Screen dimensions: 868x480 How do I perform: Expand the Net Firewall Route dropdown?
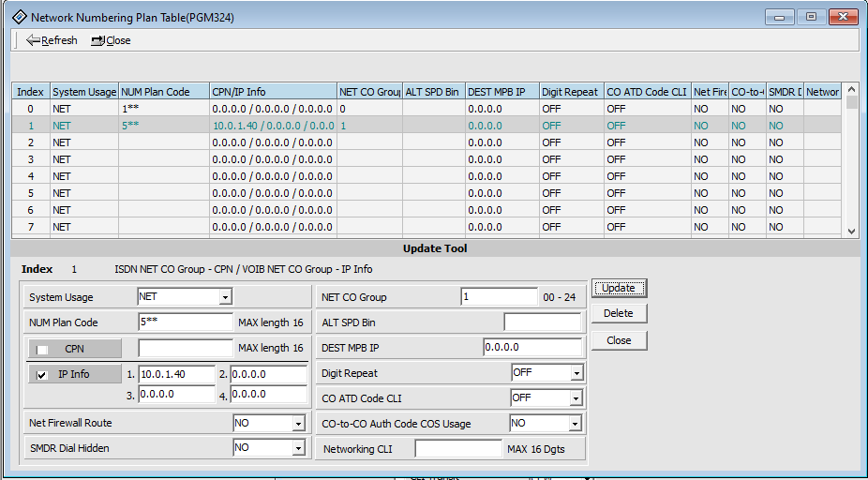coord(298,424)
